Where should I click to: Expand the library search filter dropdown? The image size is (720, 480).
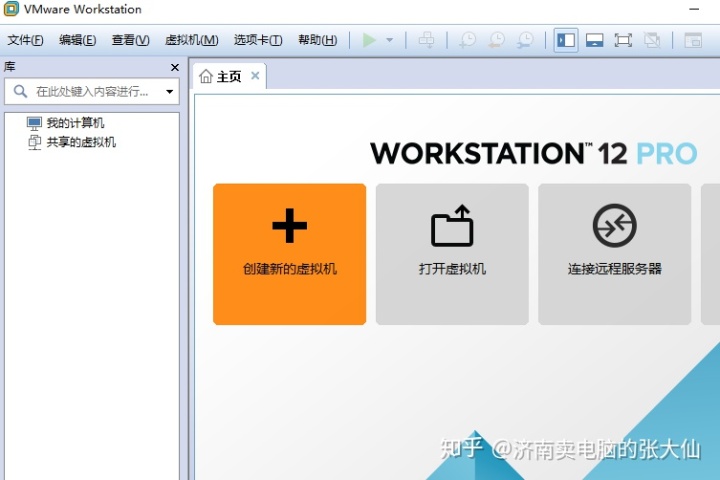[169, 91]
